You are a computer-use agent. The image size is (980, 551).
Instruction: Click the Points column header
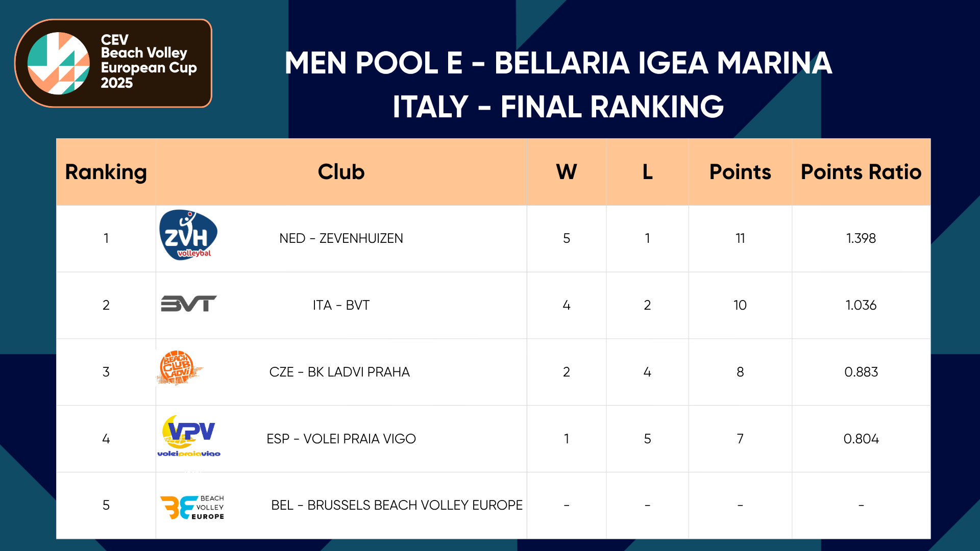tap(740, 172)
